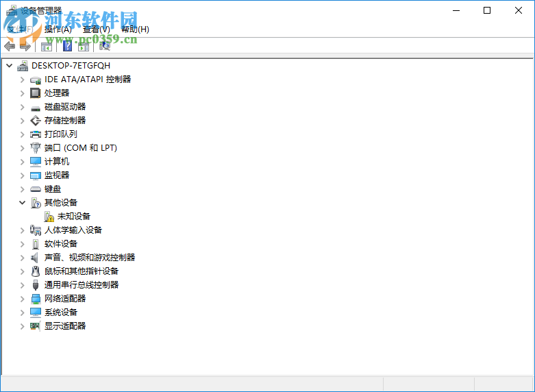Expand the 打印队列 category
The height and width of the screenshot is (392, 535).
click(x=23, y=134)
